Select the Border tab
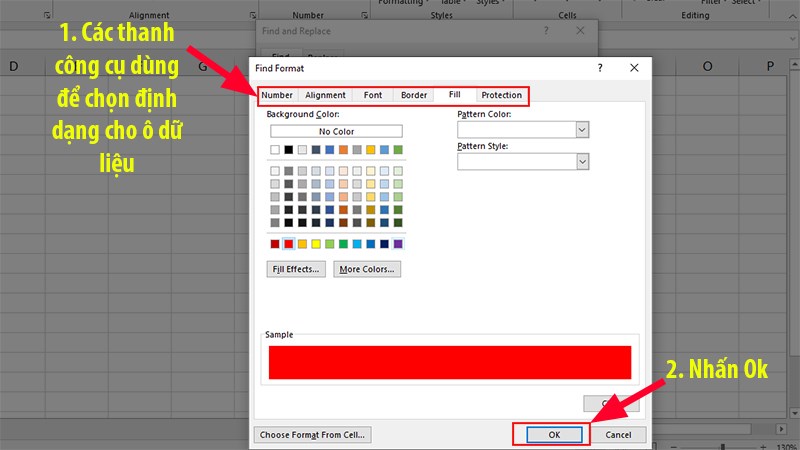The width and height of the screenshot is (800, 450). click(x=414, y=95)
